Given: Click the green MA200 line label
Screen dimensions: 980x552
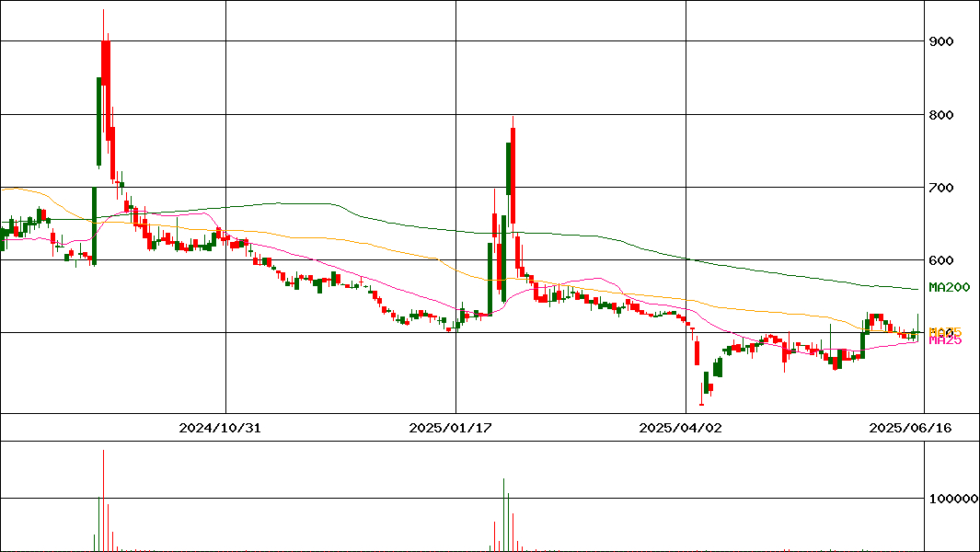Looking at the screenshot, I should pos(950,287).
